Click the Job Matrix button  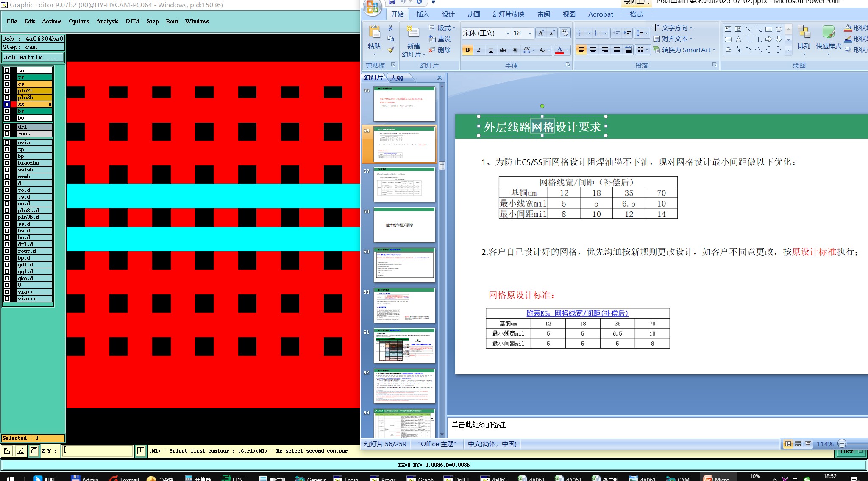coord(33,57)
